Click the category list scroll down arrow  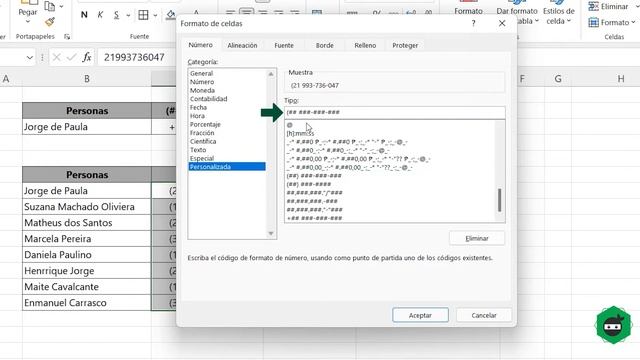point(271,233)
